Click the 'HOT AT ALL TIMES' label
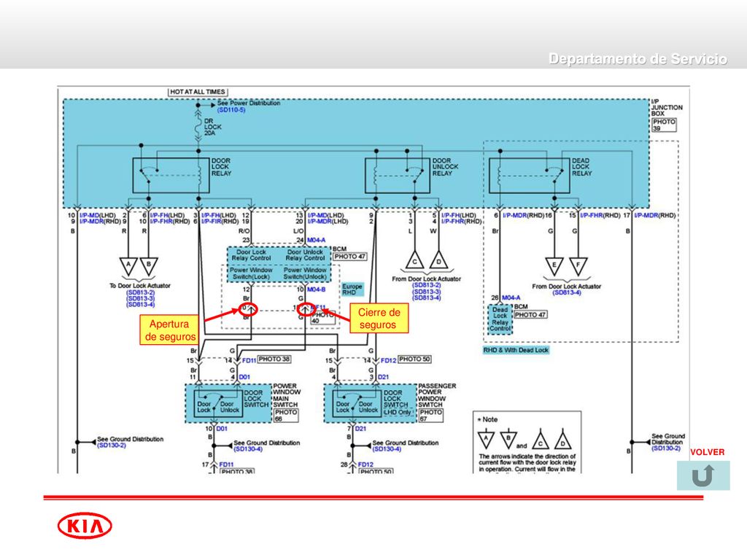The height and width of the screenshot is (560, 747). pyautogui.click(x=198, y=91)
